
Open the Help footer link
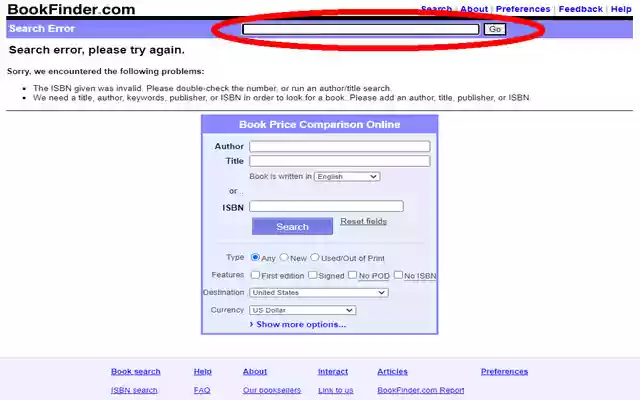click(x=202, y=371)
